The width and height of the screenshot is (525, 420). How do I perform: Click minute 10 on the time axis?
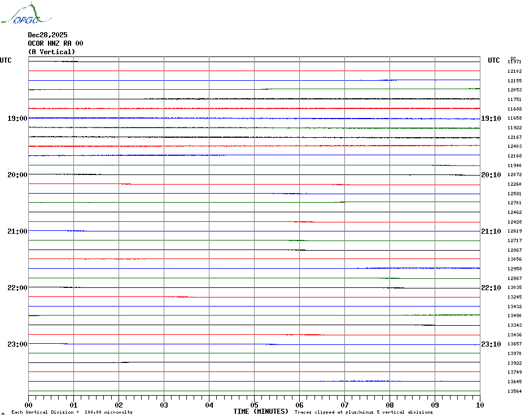479,405
